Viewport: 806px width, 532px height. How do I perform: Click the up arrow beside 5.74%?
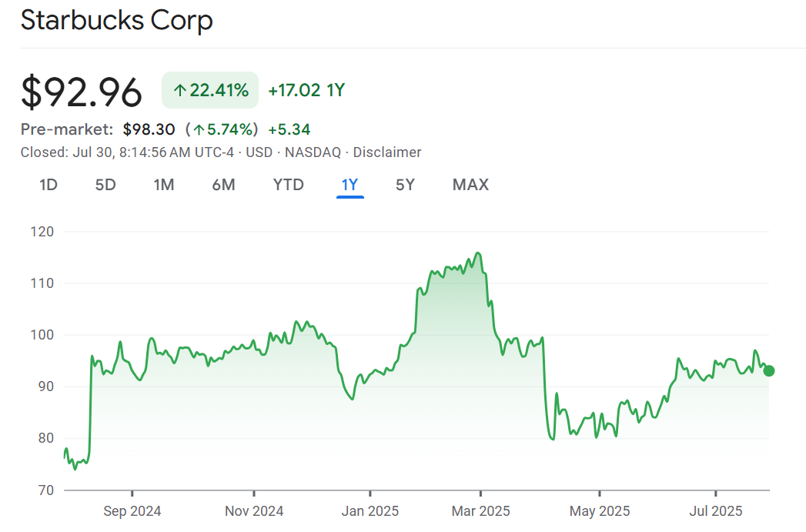click(199, 130)
